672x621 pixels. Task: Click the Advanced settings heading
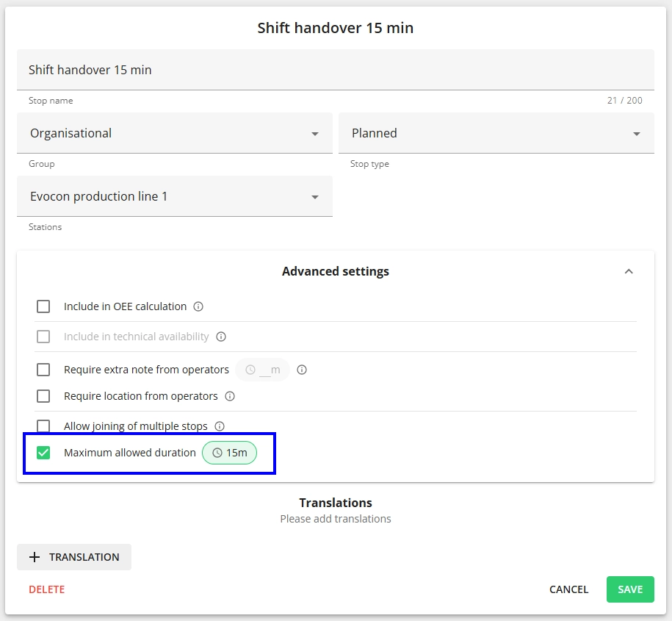pyautogui.click(x=336, y=271)
